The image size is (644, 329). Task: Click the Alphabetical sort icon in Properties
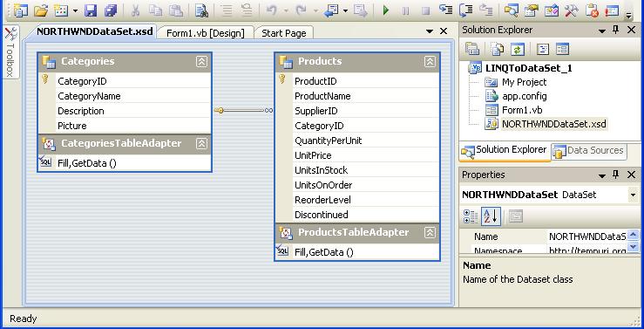coord(491,216)
